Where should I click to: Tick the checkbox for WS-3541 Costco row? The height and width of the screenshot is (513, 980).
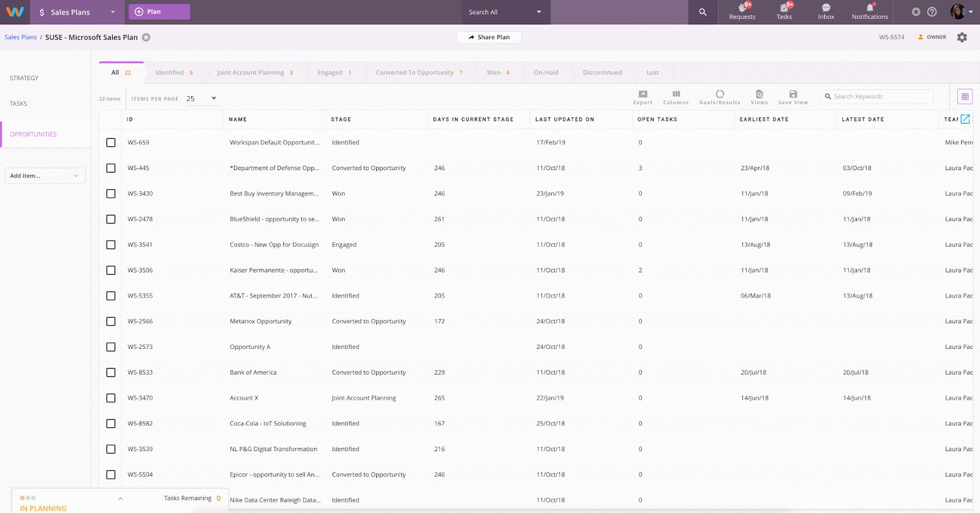pos(111,245)
